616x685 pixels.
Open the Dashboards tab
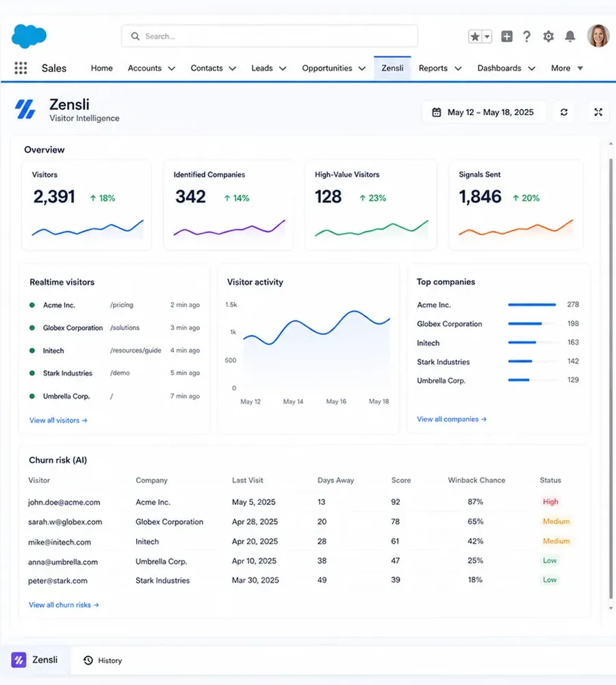(499, 68)
